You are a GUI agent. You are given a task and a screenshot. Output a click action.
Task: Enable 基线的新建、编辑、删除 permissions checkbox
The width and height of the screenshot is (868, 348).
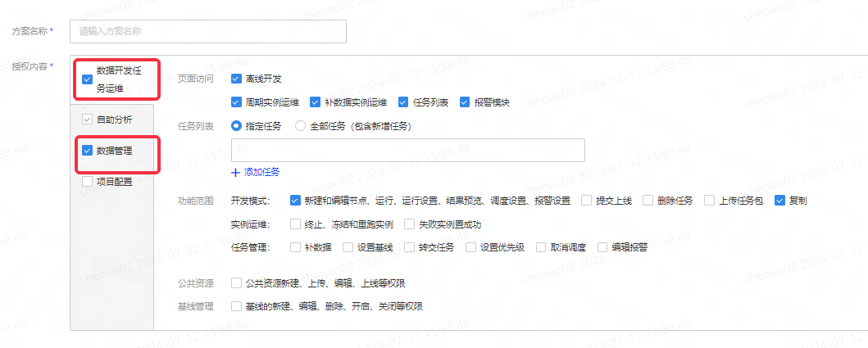tap(236, 306)
